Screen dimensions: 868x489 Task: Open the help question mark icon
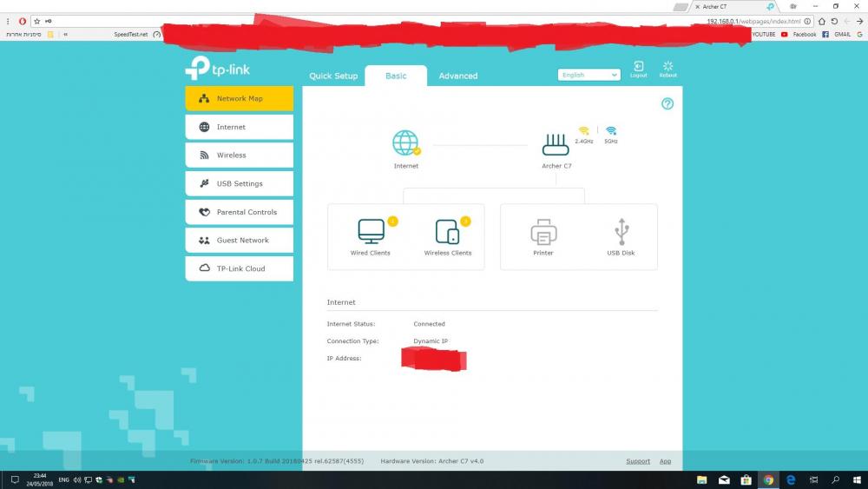coord(667,103)
